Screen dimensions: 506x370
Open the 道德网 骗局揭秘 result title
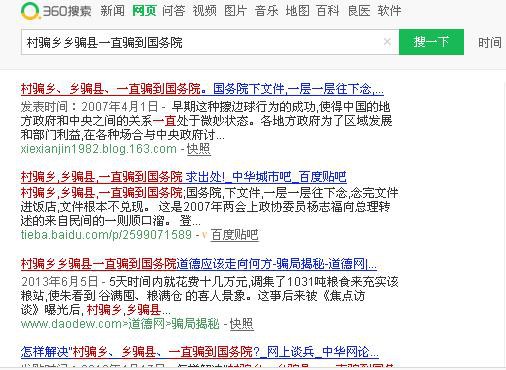(x=199, y=264)
